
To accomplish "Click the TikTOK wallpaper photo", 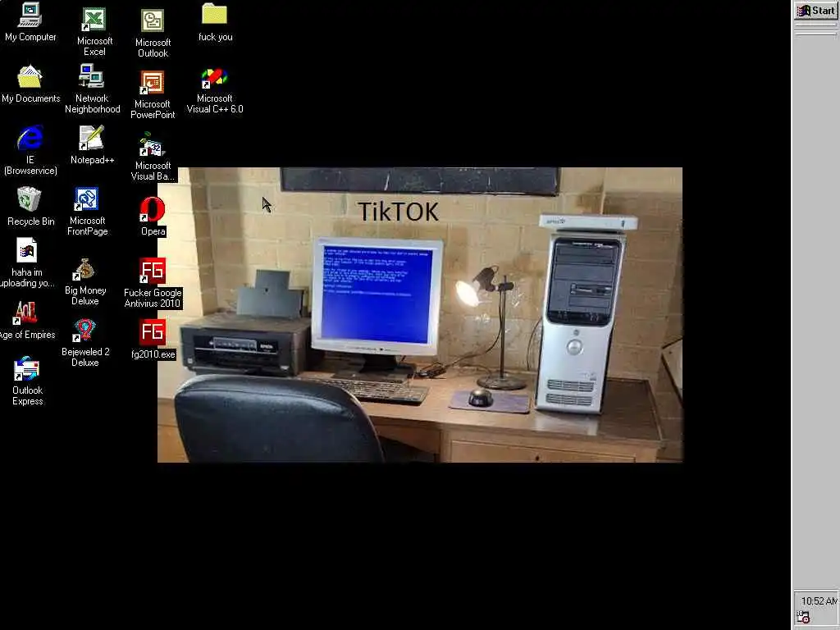I will coord(419,315).
